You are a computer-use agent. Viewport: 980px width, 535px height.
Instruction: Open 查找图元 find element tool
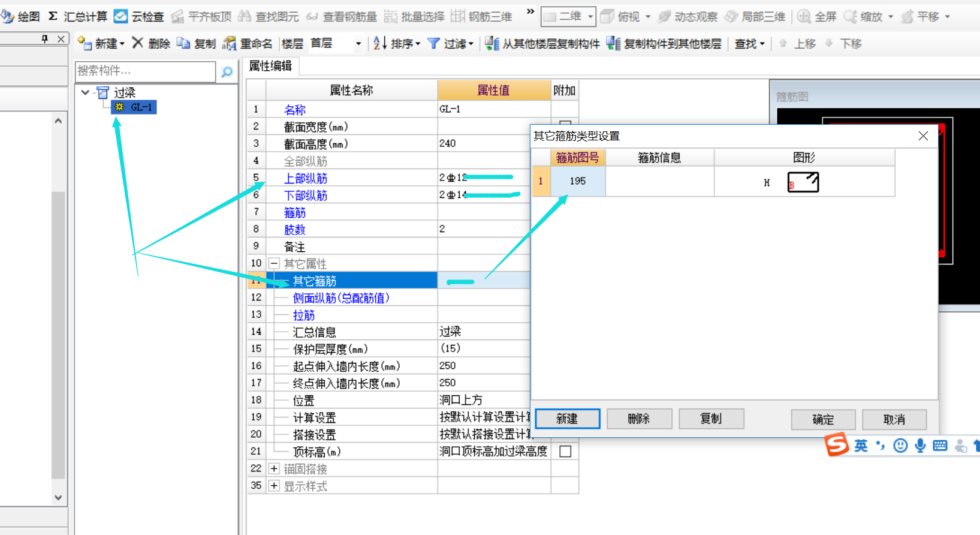(x=269, y=16)
